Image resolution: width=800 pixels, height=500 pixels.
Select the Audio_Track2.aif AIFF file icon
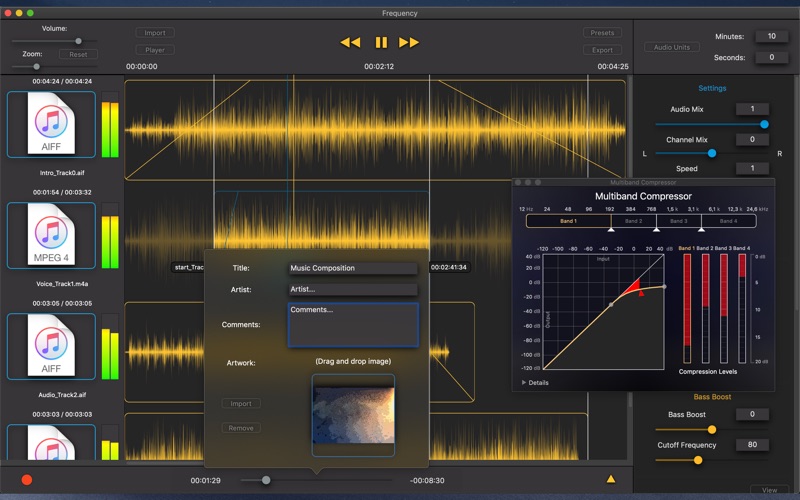pyautogui.click(x=51, y=346)
